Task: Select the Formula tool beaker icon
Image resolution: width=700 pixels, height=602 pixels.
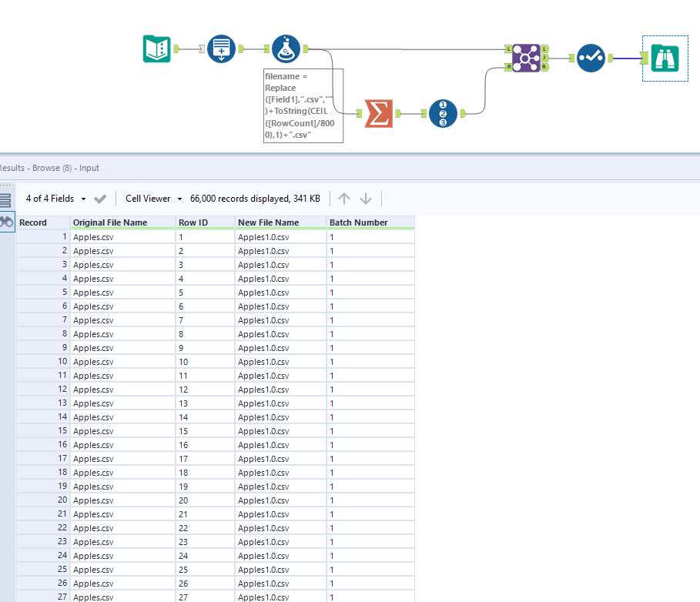Action: [x=284, y=48]
